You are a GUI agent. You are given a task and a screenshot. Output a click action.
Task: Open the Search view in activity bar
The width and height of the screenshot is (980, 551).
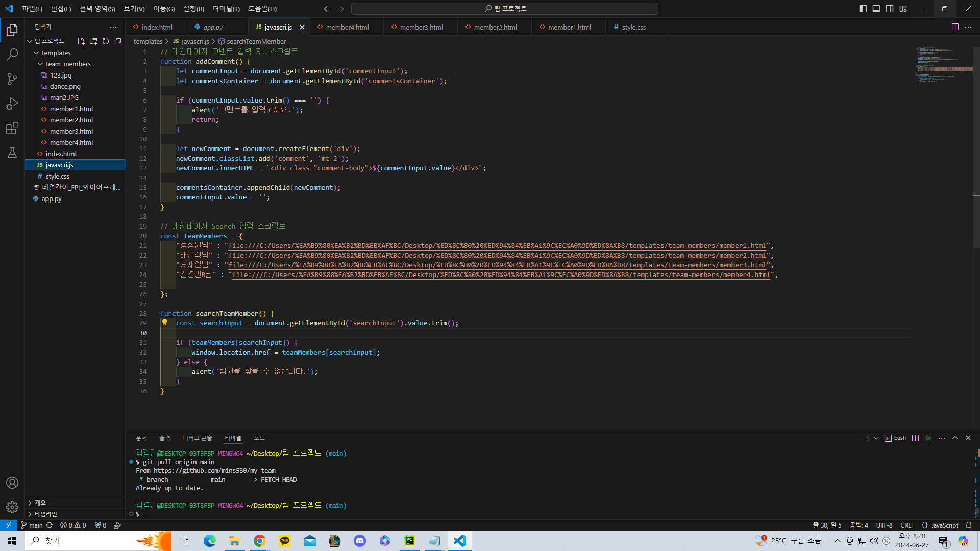tap(12, 54)
